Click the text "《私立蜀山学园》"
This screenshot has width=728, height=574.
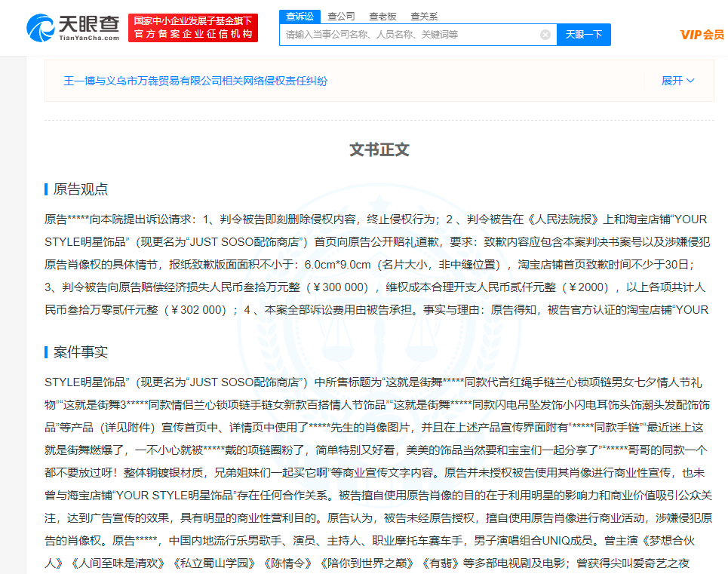pyautogui.click(x=214, y=563)
